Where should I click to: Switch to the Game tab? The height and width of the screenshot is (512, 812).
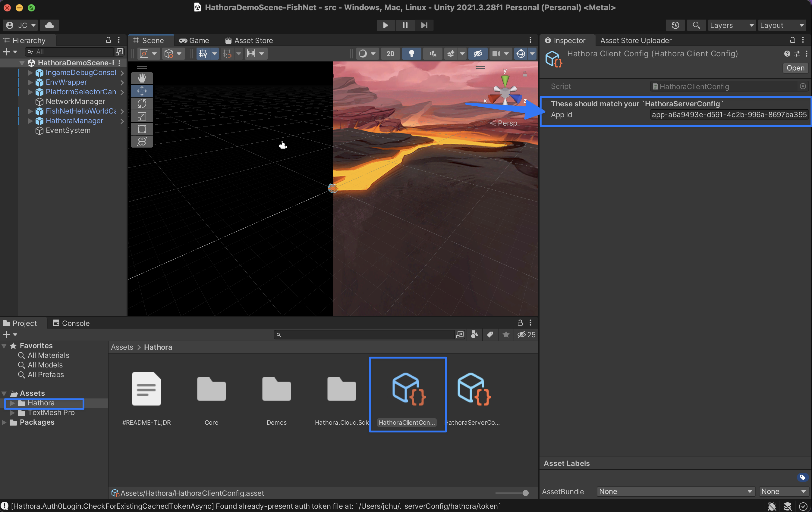194,40
